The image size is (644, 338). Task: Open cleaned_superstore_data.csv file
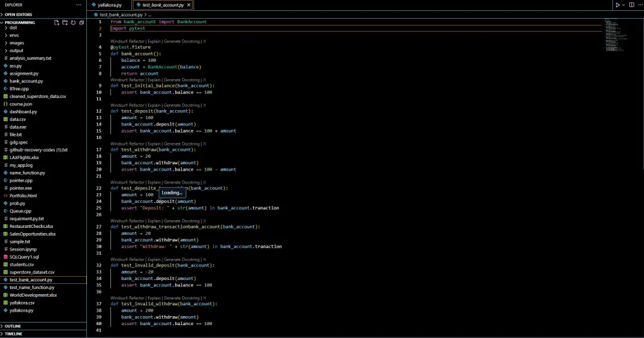pyautogui.click(x=37, y=97)
